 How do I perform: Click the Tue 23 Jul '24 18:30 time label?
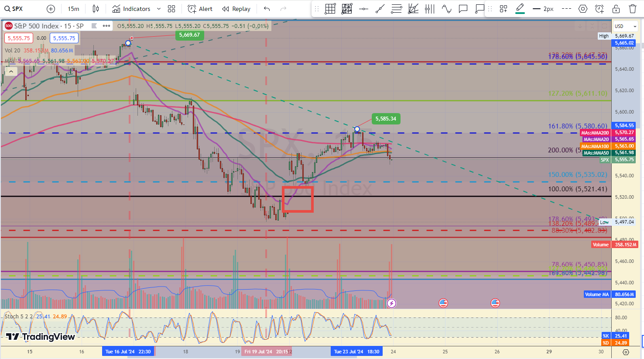(x=356, y=352)
